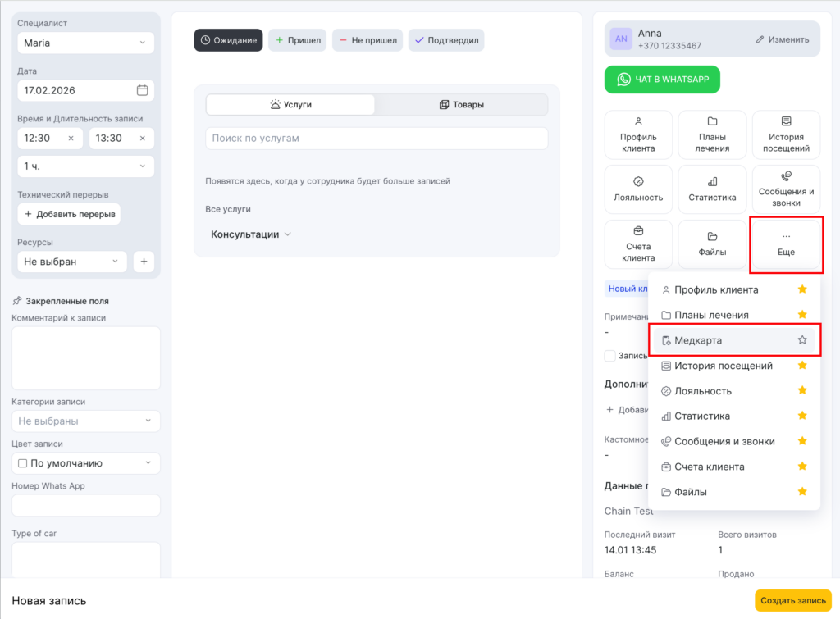Clear the 12:30 start time
The image size is (840, 619).
(71, 138)
